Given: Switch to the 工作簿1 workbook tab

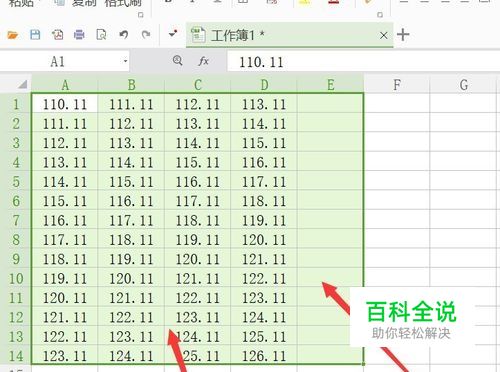Looking at the screenshot, I should (289, 35).
